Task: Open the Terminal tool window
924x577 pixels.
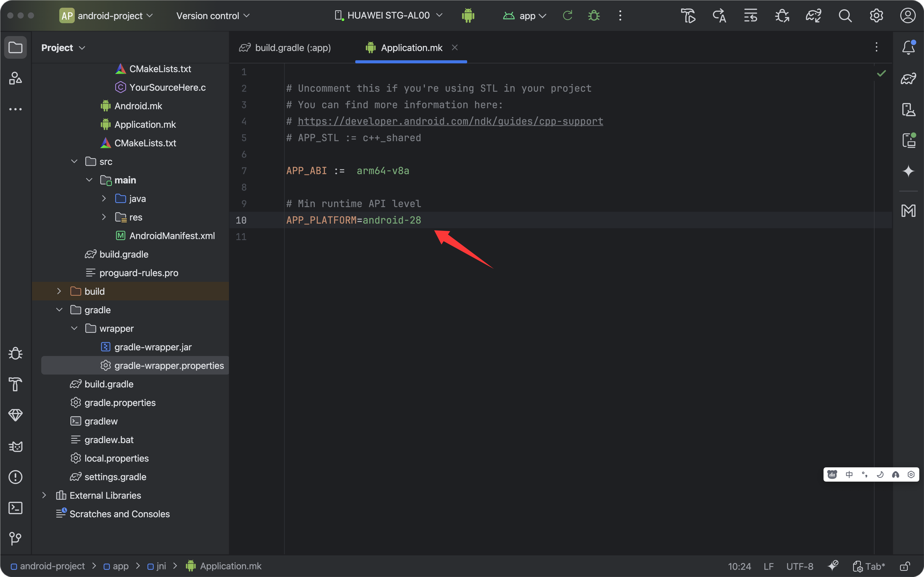Action: 15,508
